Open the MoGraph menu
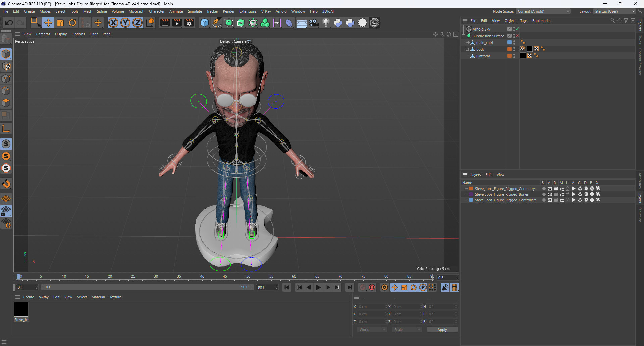 coord(136,11)
